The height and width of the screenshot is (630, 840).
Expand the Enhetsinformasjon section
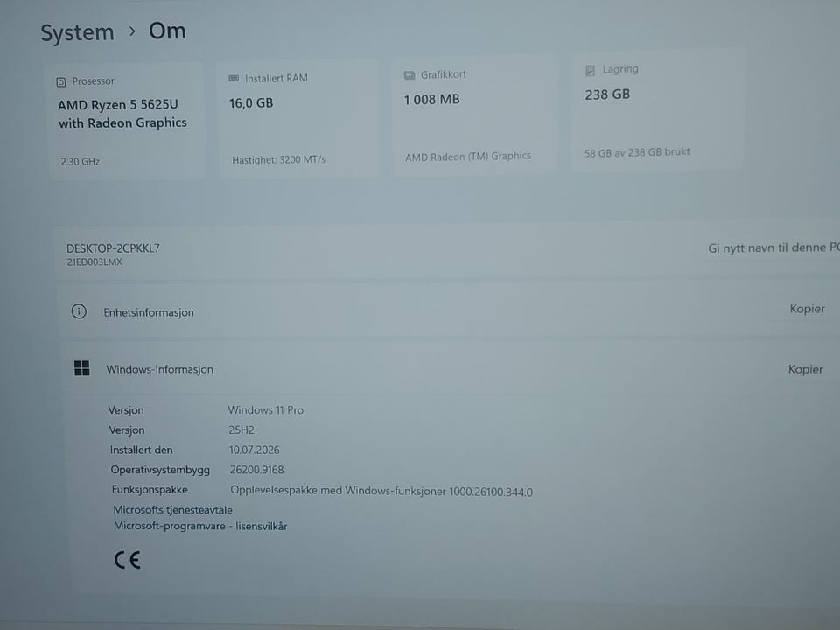(449, 311)
